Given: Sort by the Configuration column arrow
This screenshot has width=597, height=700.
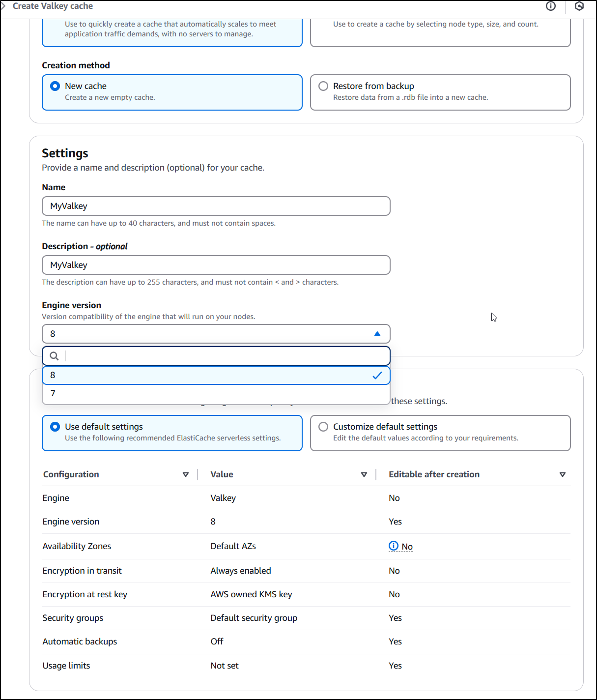Looking at the screenshot, I should click(x=186, y=474).
